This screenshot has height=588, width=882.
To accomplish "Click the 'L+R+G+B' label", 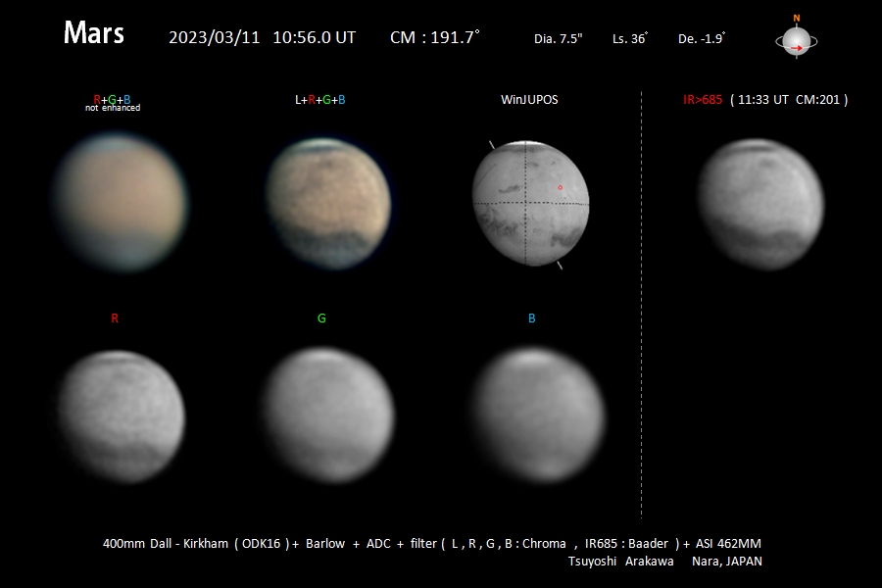I will [320, 100].
